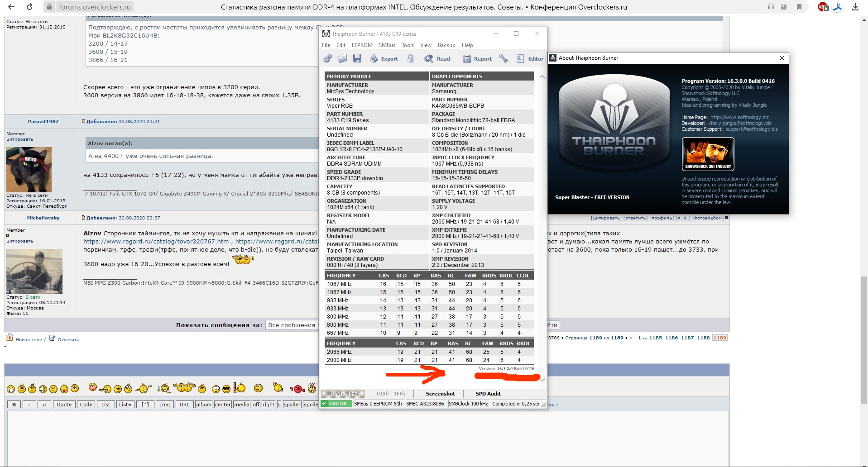Open Thaiphoon Burner settings gears icon
Image resolution: width=868 pixels, height=467 pixels.
[x=328, y=58]
